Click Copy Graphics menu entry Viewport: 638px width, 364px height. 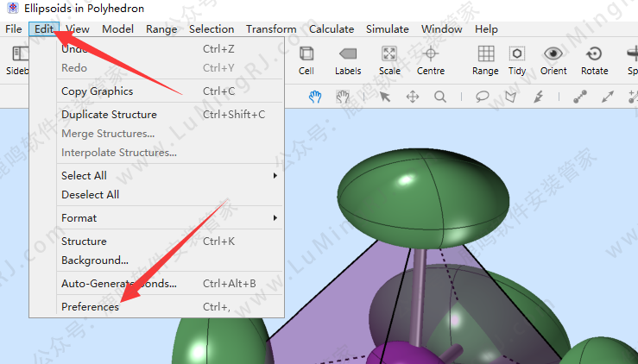pos(98,91)
